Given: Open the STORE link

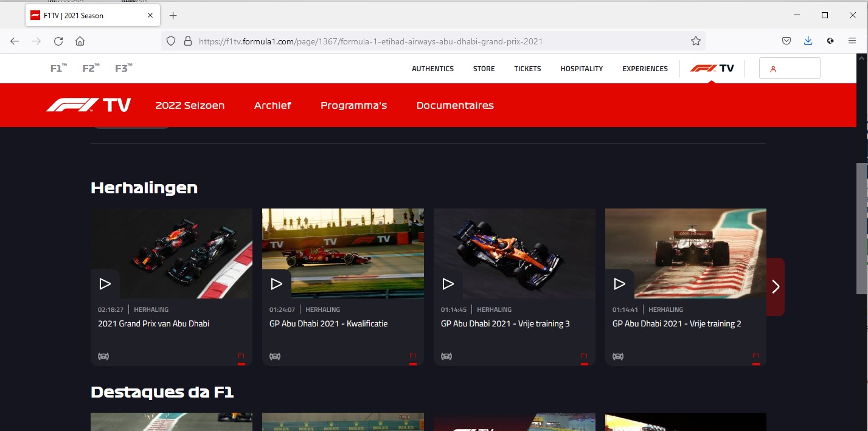Looking at the screenshot, I should pos(484,69).
